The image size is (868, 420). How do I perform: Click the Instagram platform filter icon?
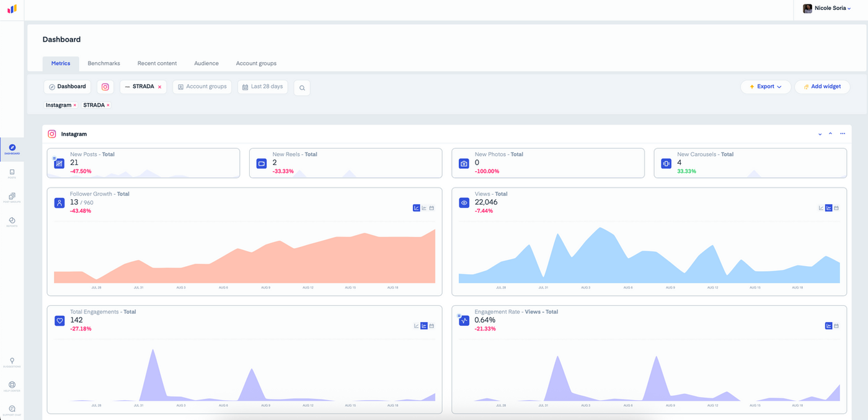point(105,87)
